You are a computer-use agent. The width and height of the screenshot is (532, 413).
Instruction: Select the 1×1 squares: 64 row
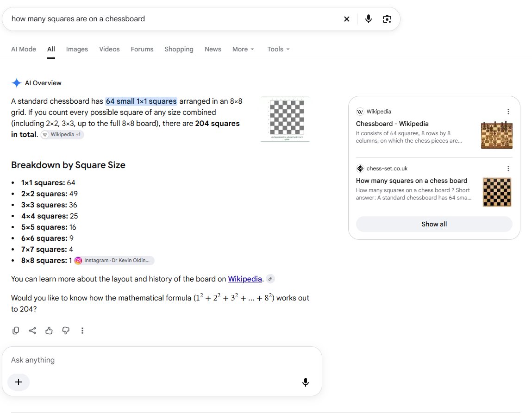tap(48, 183)
